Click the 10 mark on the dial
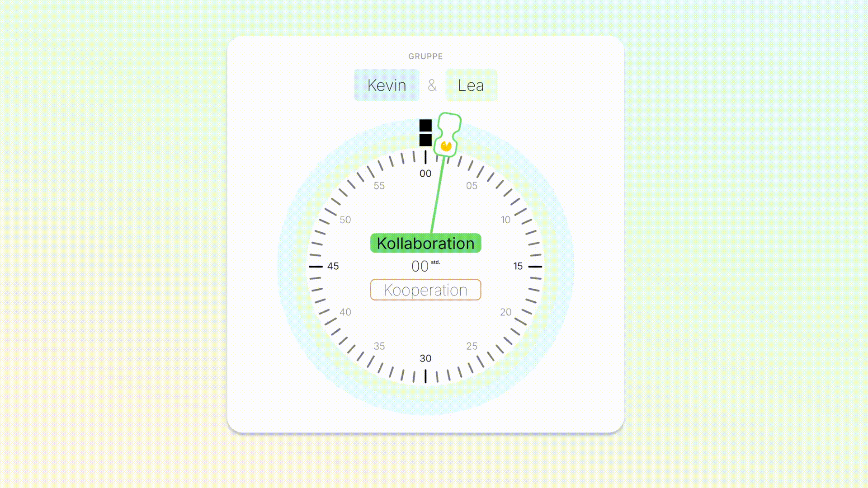 pyautogui.click(x=505, y=220)
